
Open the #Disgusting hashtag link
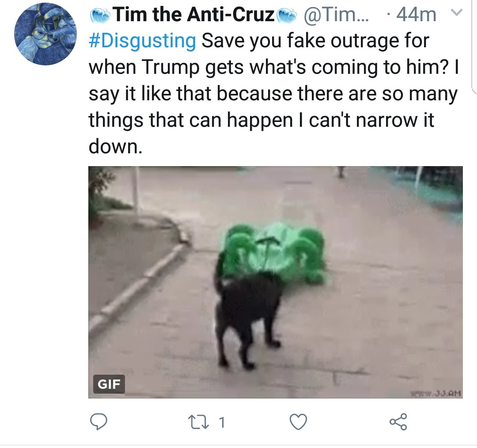142,41
